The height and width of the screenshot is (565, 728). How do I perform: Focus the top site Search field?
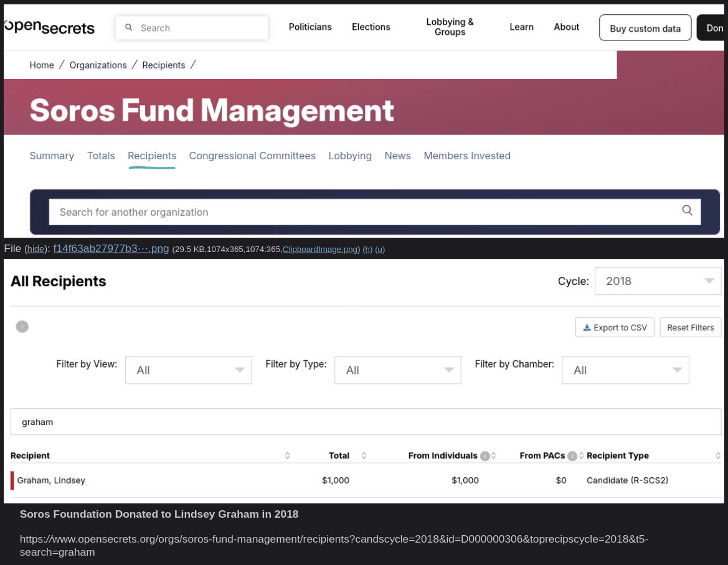192,28
